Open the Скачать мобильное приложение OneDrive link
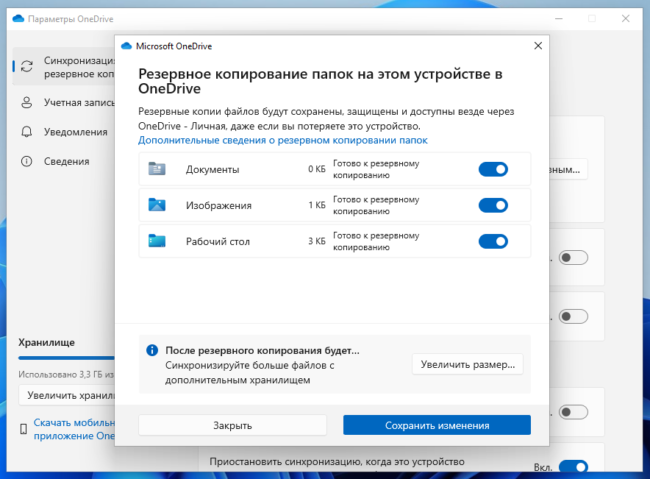Viewport: 650px width, 479px height. pyautogui.click(x=74, y=429)
